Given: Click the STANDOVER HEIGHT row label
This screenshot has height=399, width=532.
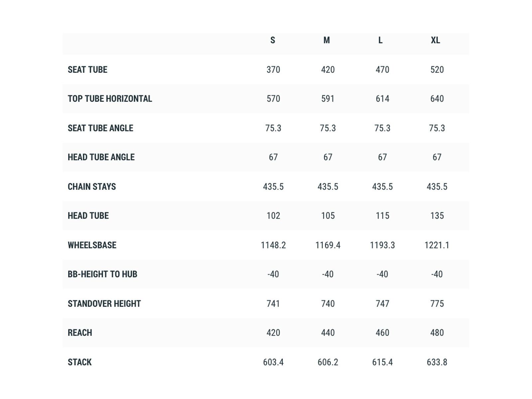Looking at the screenshot, I should click(104, 304).
